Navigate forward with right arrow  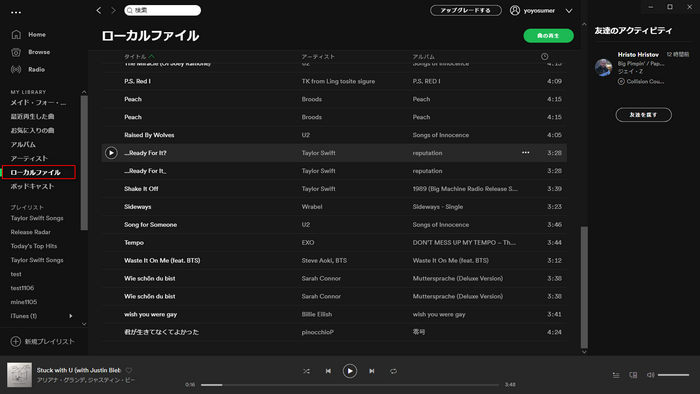113,10
